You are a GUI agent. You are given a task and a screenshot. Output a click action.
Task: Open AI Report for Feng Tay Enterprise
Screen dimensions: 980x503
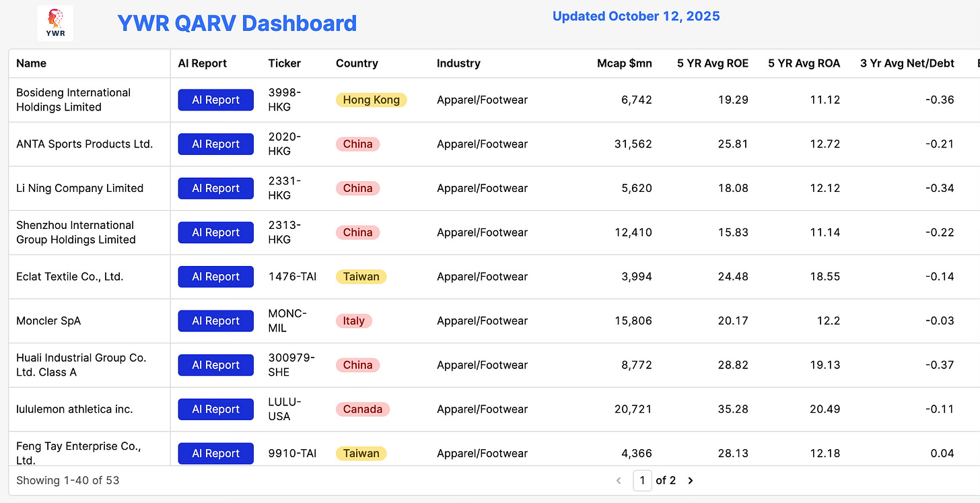coord(215,453)
